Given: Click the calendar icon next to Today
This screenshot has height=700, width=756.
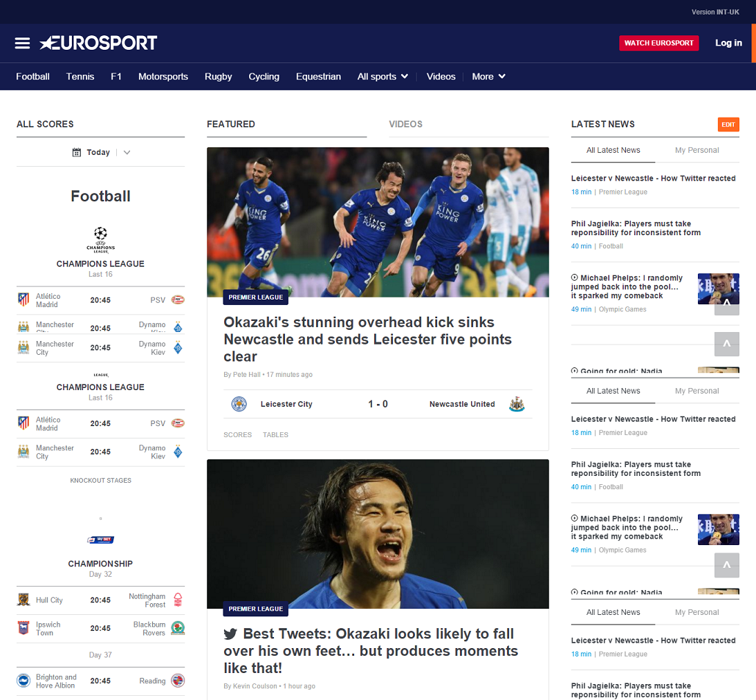Looking at the screenshot, I should pos(77,152).
